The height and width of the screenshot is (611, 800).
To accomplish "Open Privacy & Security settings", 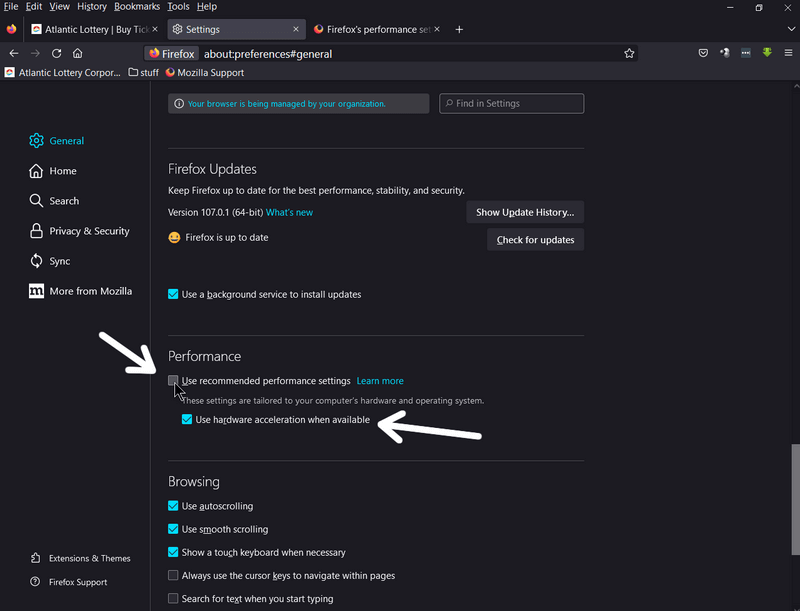I will click(79, 231).
